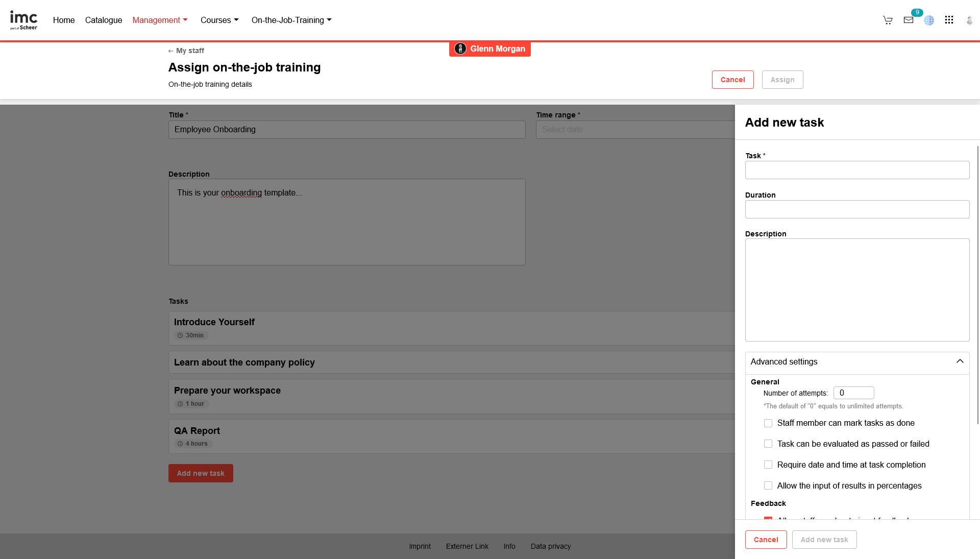Image resolution: width=980 pixels, height=559 pixels.
Task: Click the Add new task button
Action: click(201, 473)
